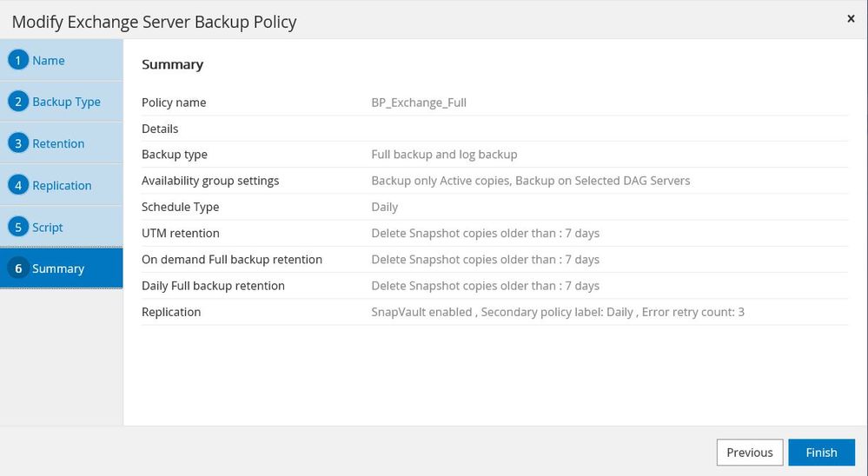Screen dimensions: 868x476
Task: Click the Replication SnapVault summary value
Action: coord(557,312)
